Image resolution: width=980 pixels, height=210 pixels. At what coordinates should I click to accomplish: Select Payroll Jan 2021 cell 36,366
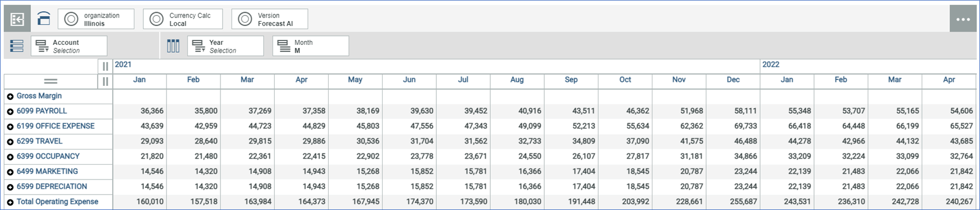tap(140, 111)
